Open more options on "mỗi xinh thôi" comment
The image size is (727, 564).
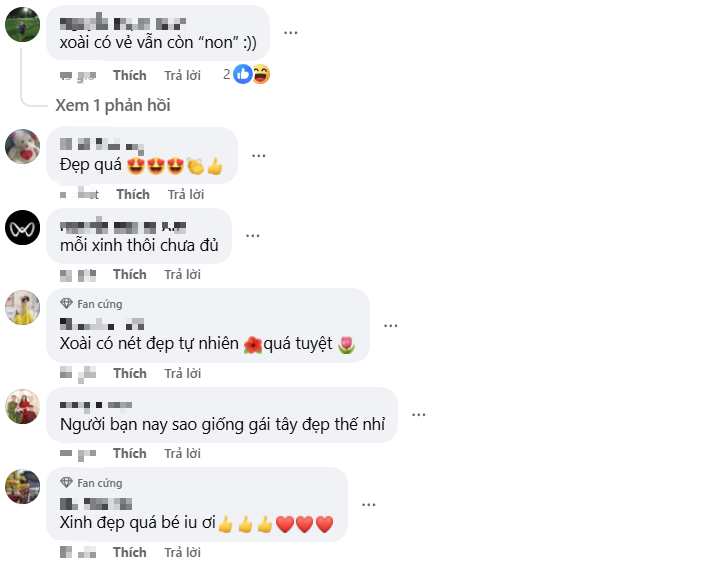click(x=252, y=236)
